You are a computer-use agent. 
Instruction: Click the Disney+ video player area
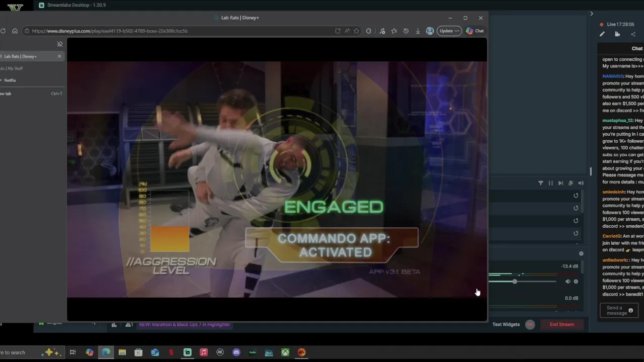point(277,179)
